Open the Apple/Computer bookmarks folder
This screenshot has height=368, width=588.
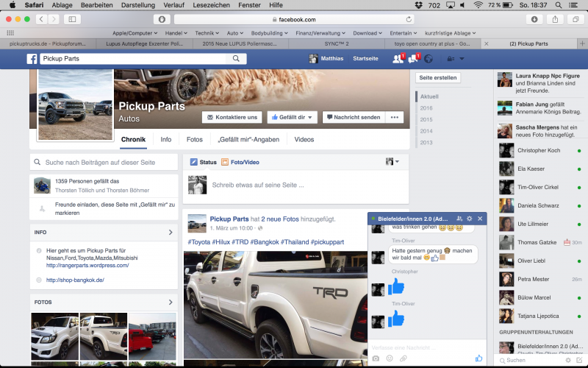coord(135,33)
